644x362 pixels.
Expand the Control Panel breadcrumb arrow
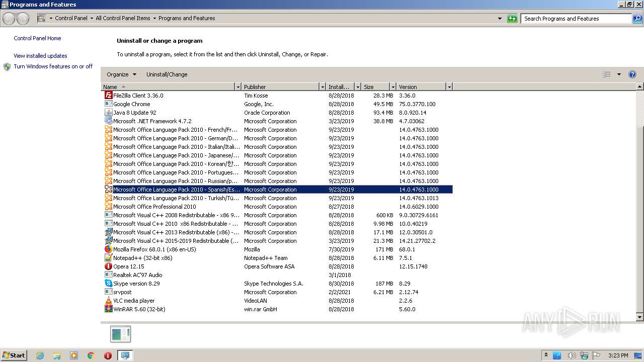tap(91, 19)
